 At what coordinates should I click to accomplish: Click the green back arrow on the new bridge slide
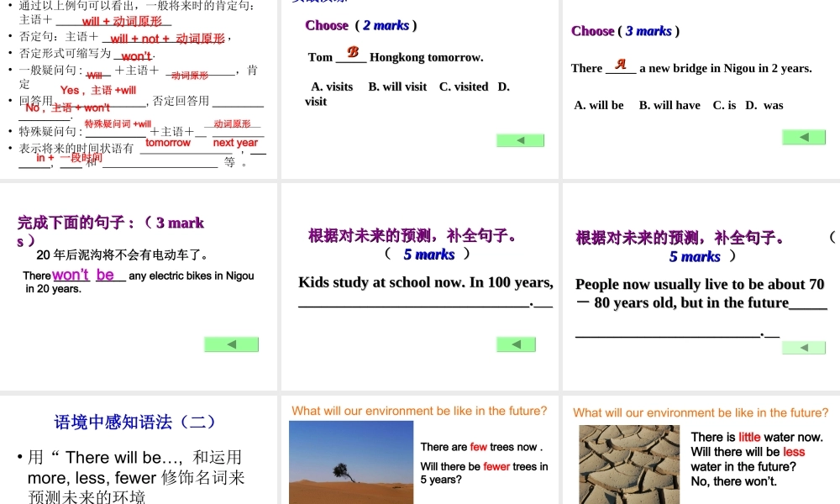[804, 137]
